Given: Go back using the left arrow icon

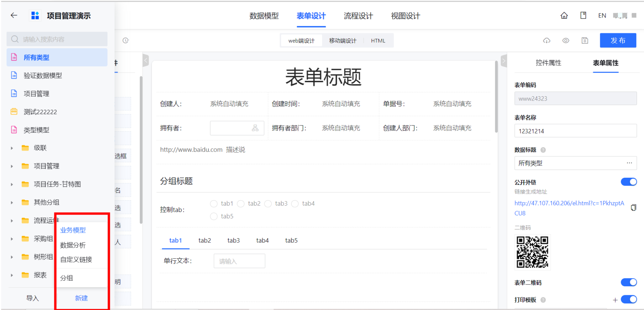Looking at the screenshot, I should (x=14, y=16).
